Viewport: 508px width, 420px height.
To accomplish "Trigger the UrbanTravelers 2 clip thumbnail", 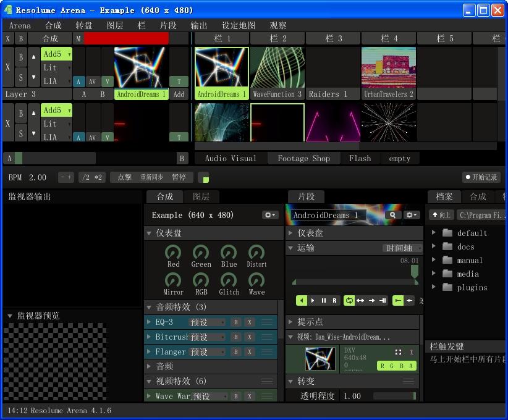I will (x=388, y=67).
